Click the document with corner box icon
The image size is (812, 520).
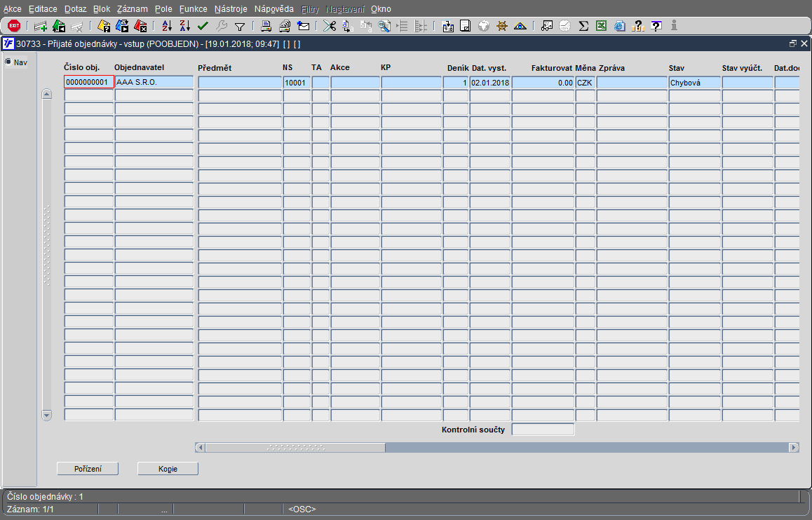point(466,26)
